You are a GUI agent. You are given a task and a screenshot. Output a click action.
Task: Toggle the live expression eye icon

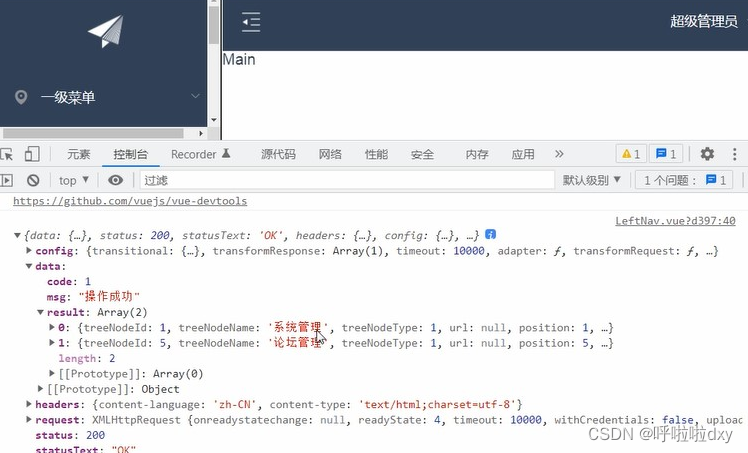pyautogui.click(x=115, y=180)
